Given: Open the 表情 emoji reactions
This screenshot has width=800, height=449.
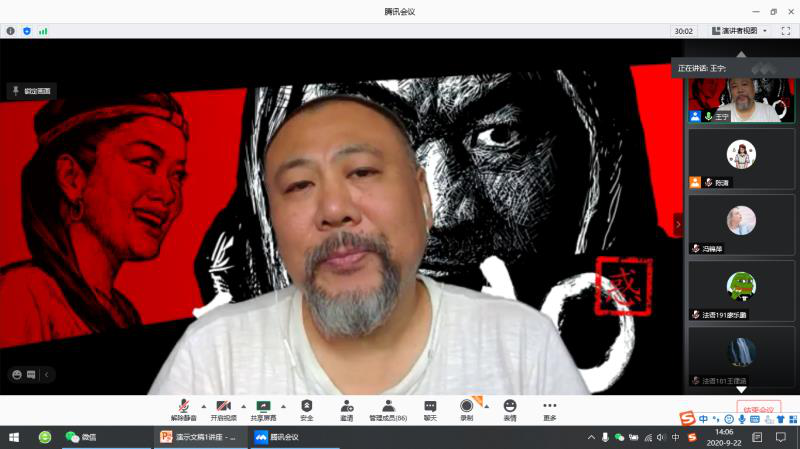Looking at the screenshot, I should [x=510, y=408].
